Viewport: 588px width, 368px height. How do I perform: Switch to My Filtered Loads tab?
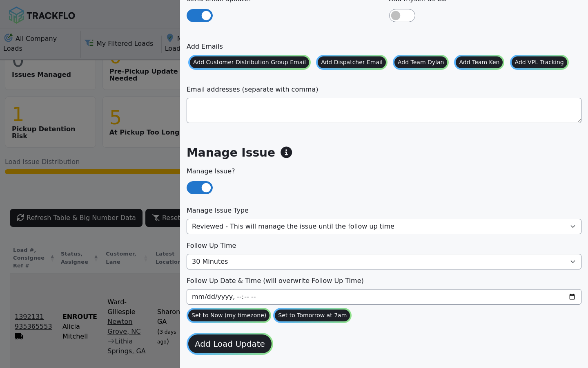[x=121, y=43]
